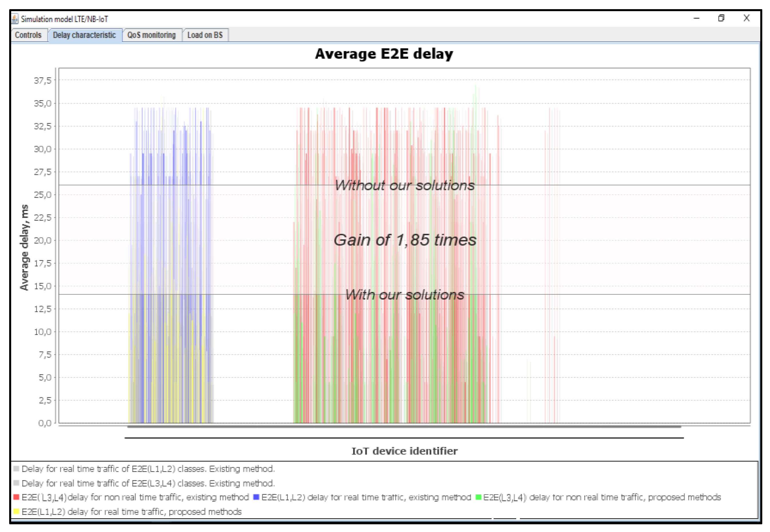Click the 'IoT device identifier' axis label

pos(404,451)
